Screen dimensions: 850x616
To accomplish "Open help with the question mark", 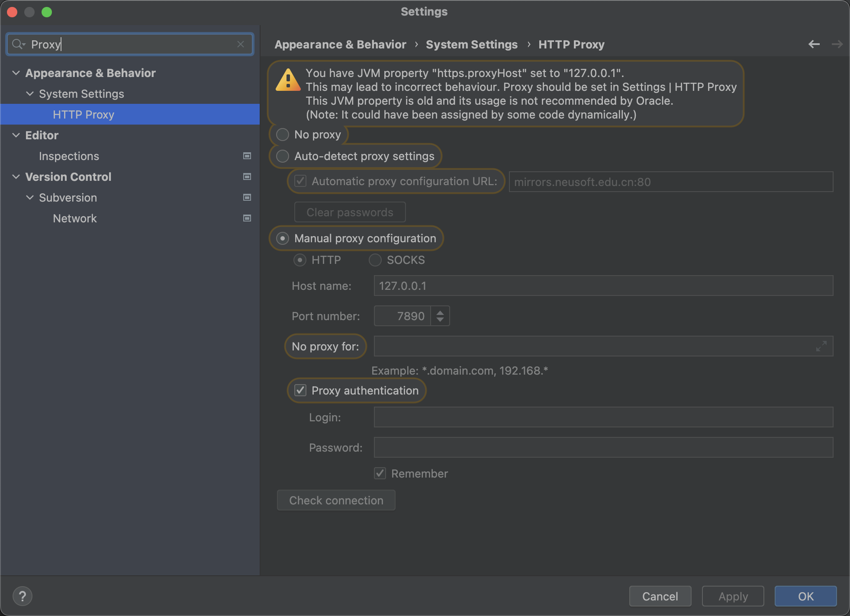I will pyautogui.click(x=23, y=596).
